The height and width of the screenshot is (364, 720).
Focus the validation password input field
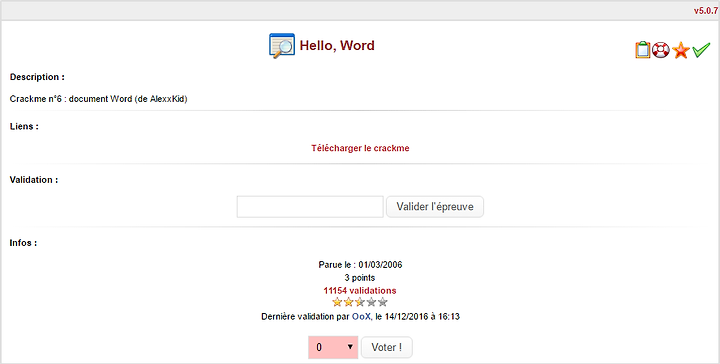click(310, 207)
